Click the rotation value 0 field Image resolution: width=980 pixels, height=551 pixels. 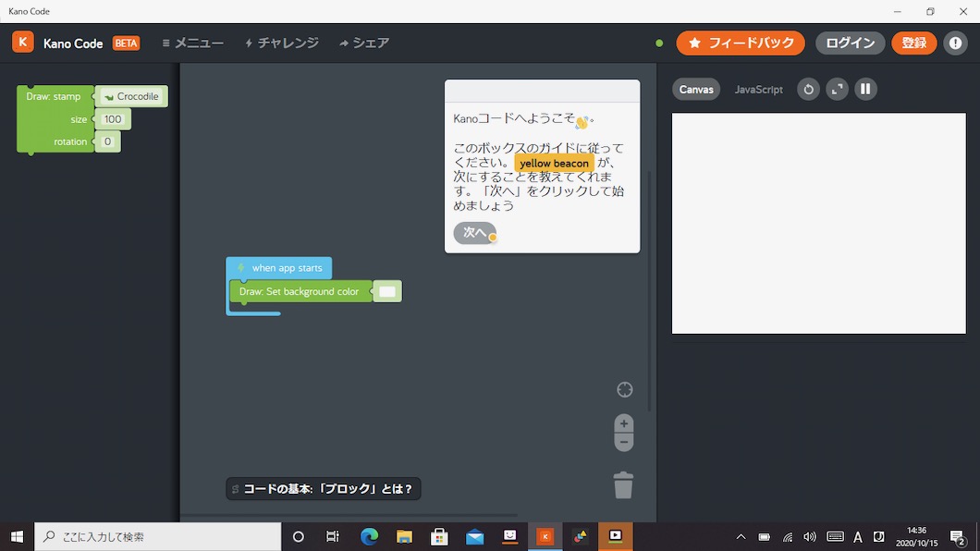107,141
